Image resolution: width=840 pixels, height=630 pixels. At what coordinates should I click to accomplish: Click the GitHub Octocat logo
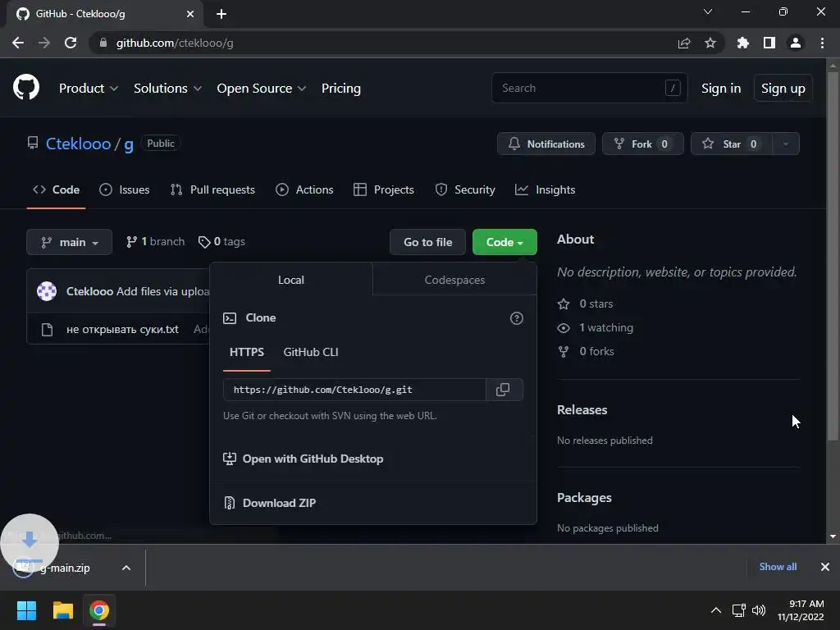25,87
